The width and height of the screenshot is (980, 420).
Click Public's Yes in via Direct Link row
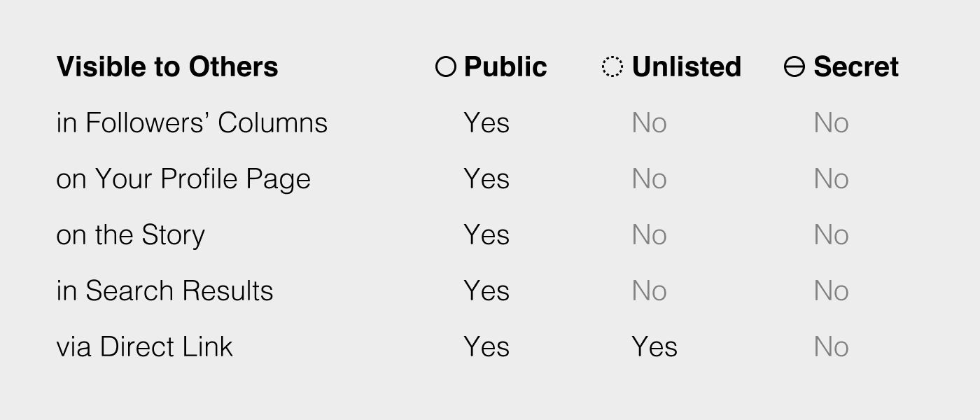click(486, 347)
